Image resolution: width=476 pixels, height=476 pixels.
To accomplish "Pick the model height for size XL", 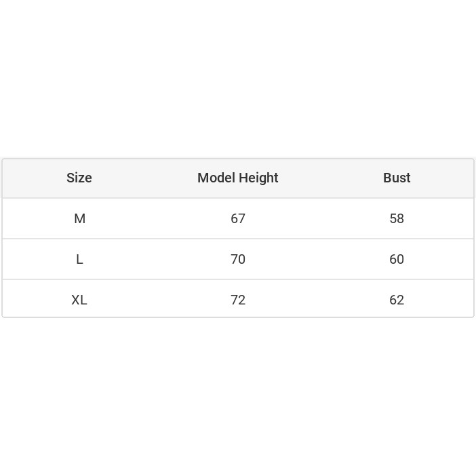I will [x=237, y=300].
